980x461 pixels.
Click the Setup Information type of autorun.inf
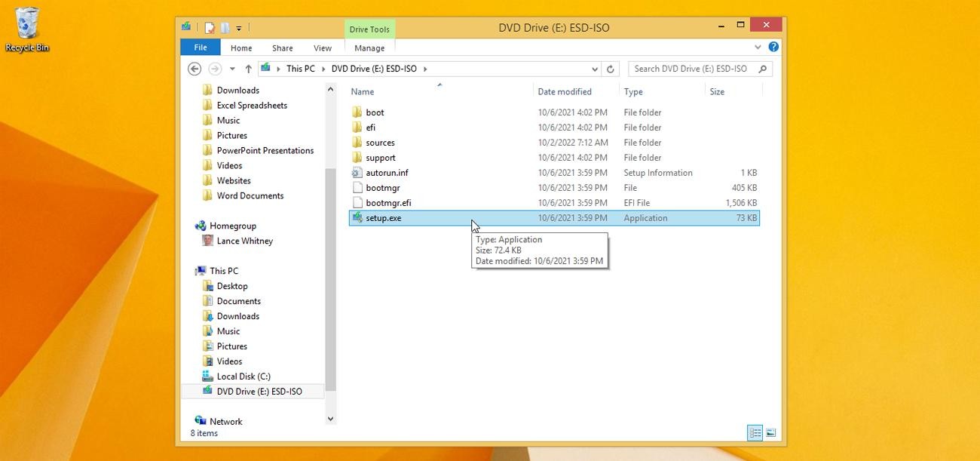[x=657, y=173]
